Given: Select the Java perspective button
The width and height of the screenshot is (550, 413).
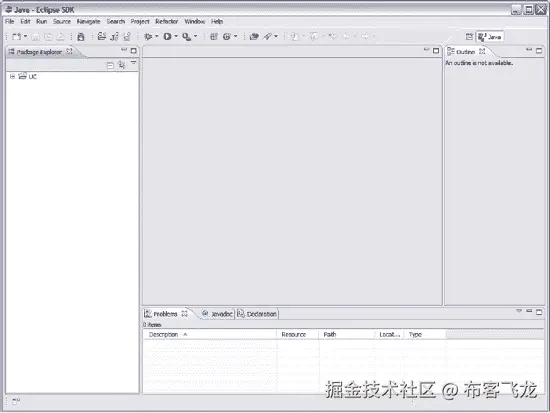Looking at the screenshot, I should pyautogui.click(x=490, y=37).
